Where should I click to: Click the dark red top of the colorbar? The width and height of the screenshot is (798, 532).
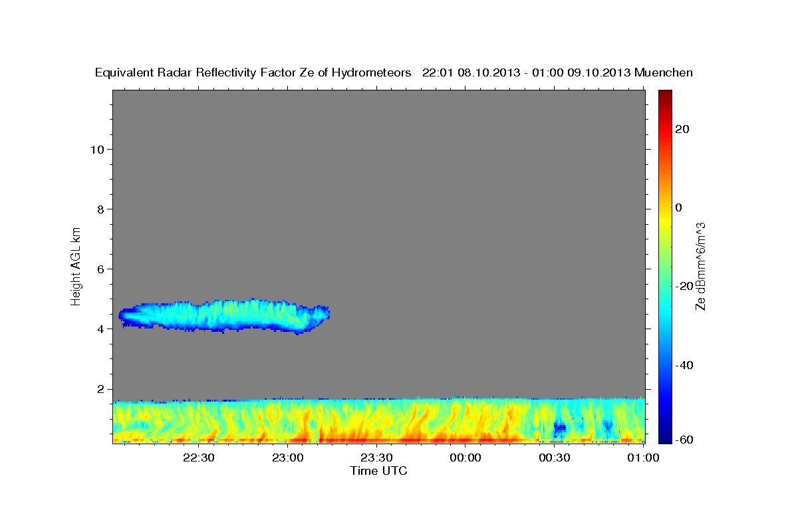(665, 95)
